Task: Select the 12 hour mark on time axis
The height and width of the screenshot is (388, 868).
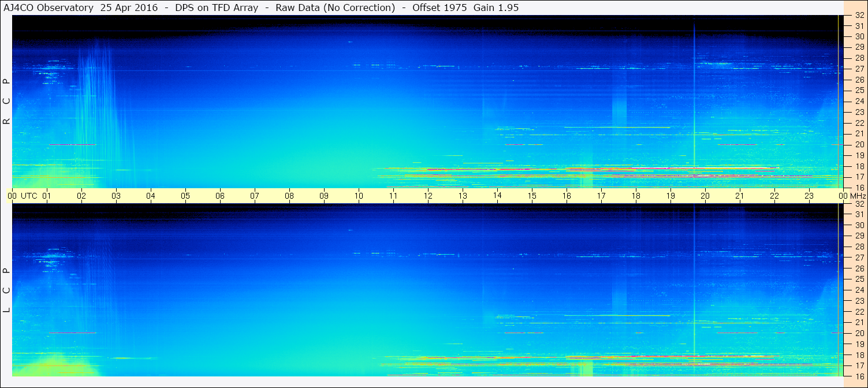Action: (x=428, y=196)
